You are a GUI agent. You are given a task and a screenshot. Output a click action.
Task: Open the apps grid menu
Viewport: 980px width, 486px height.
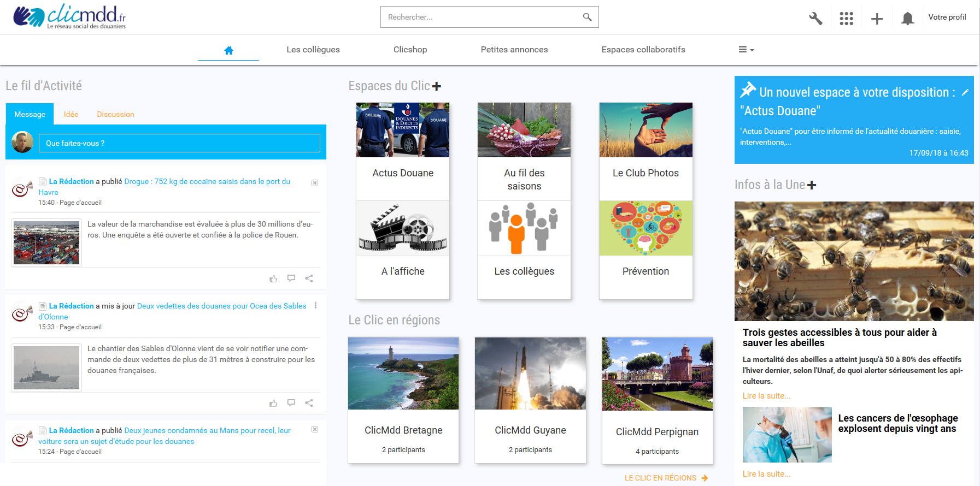click(846, 19)
